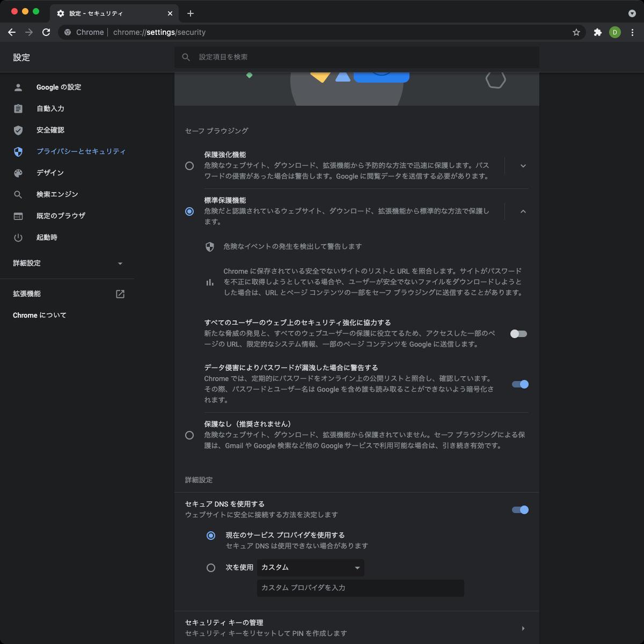The image size is (644, 644).
Task: Open the extensions puzzle icon
Action: point(598,32)
